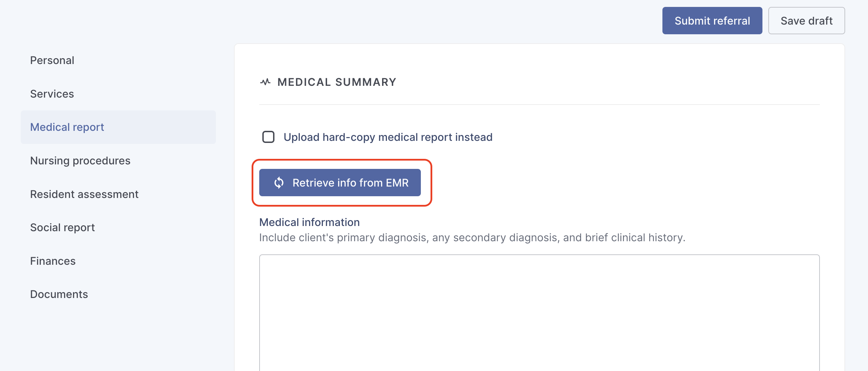Go to the Services section
Image resolution: width=868 pixels, height=371 pixels.
tap(52, 94)
